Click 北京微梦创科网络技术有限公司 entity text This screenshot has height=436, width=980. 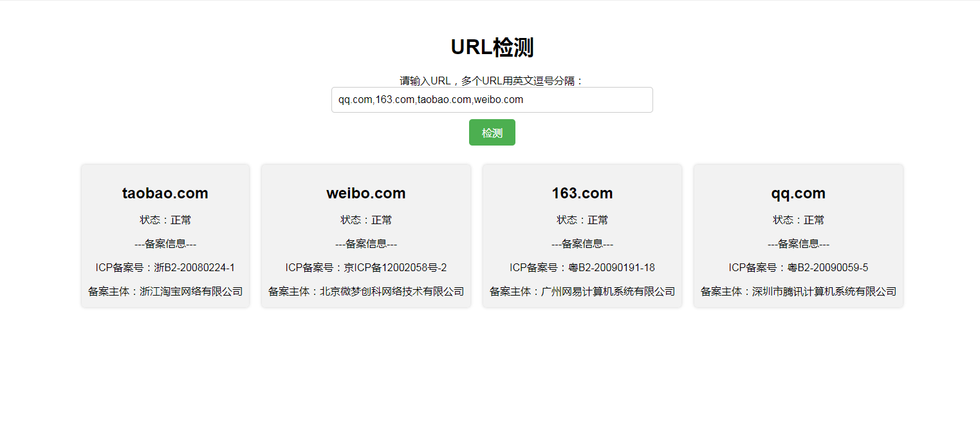point(392,291)
